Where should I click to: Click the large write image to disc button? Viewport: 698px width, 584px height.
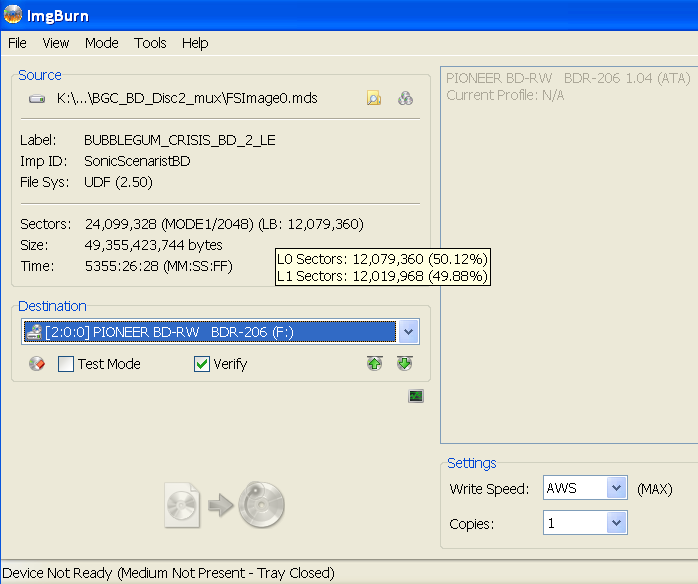click(x=224, y=505)
